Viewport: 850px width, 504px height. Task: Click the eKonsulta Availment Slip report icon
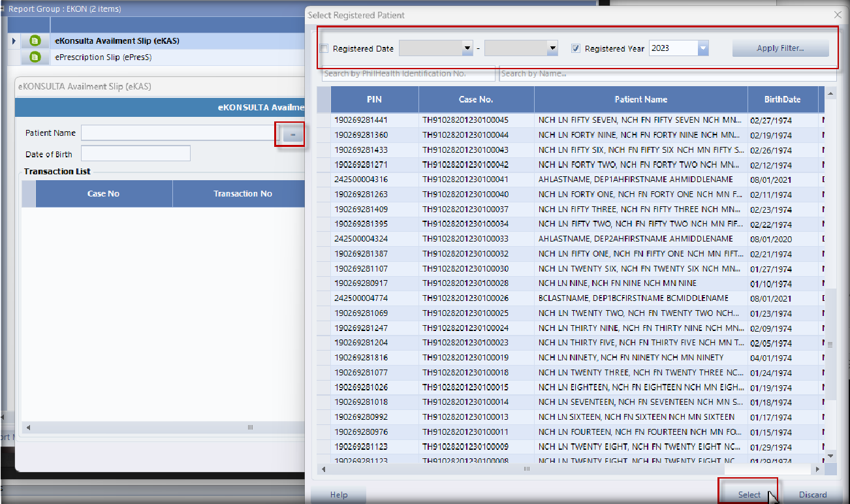pos(35,41)
